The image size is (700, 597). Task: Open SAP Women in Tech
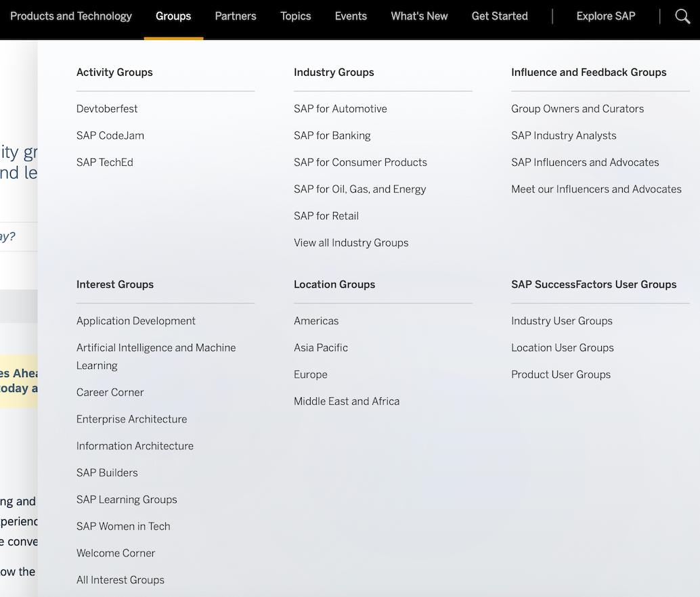(x=123, y=527)
